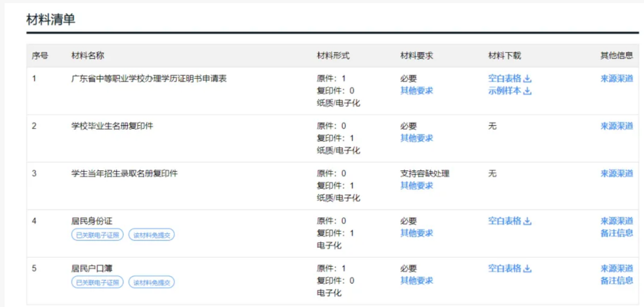
Task: Click 已关联电子证照 tag under 居民身份证
Action: coord(97,235)
